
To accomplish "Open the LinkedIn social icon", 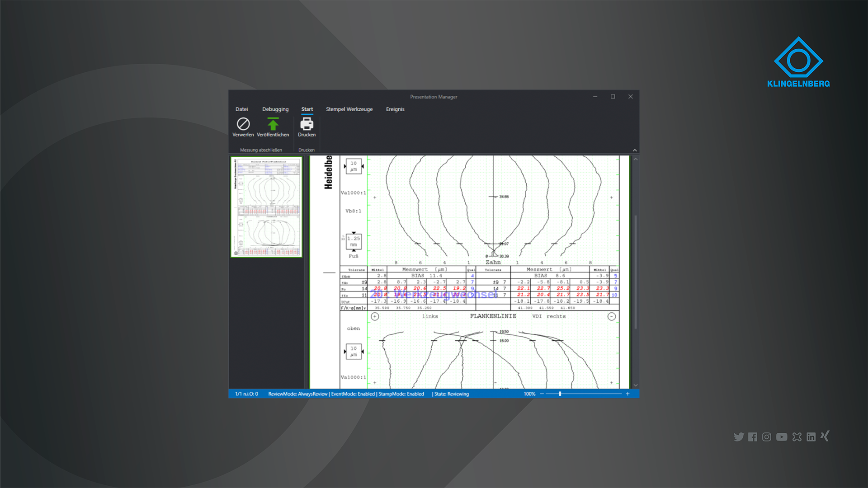I will (x=811, y=437).
